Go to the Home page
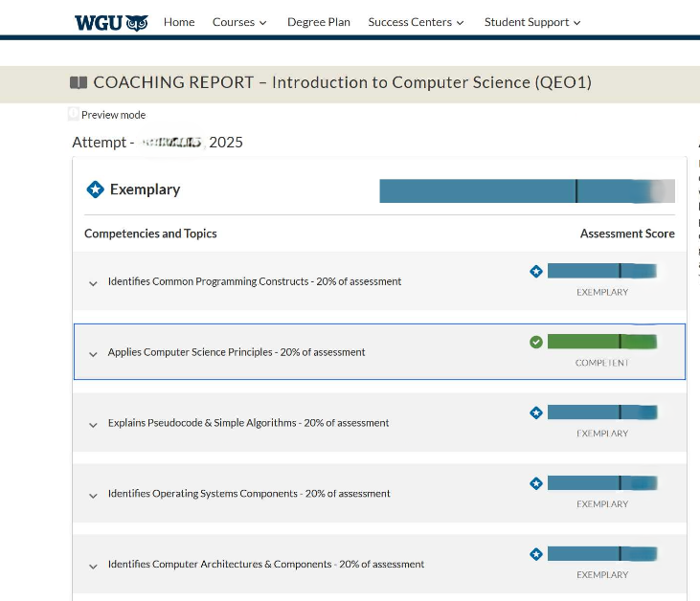The width and height of the screenshot is (700, 601). pyautogui.click(x=179, y=22)
